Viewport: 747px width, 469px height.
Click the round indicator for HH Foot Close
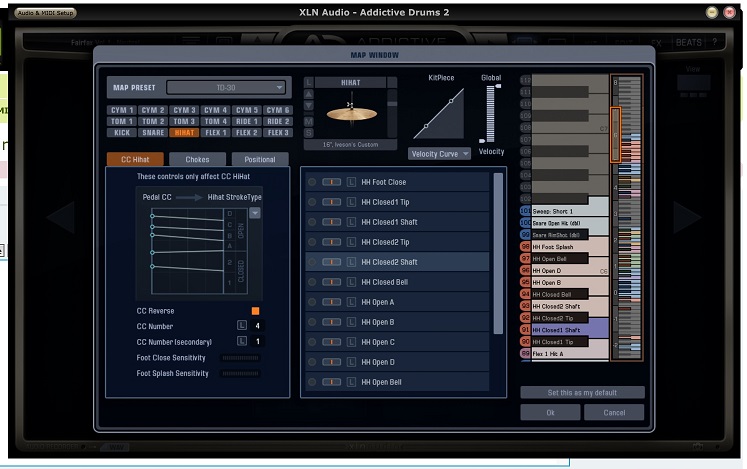click(x=312, y=182)
